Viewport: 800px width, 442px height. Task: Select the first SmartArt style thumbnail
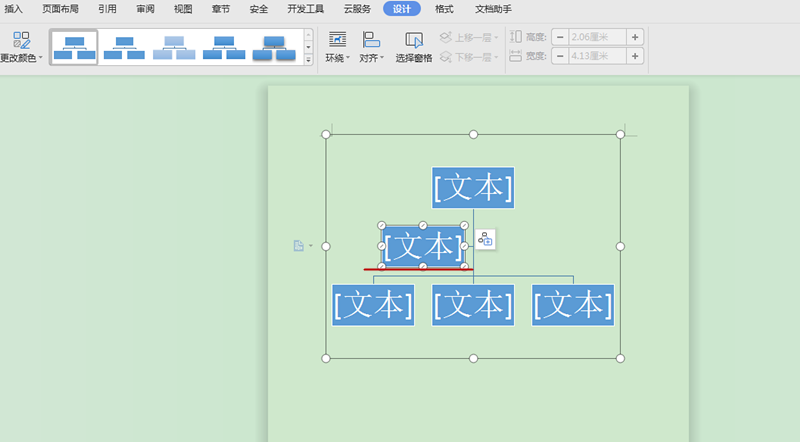(75, 47)
